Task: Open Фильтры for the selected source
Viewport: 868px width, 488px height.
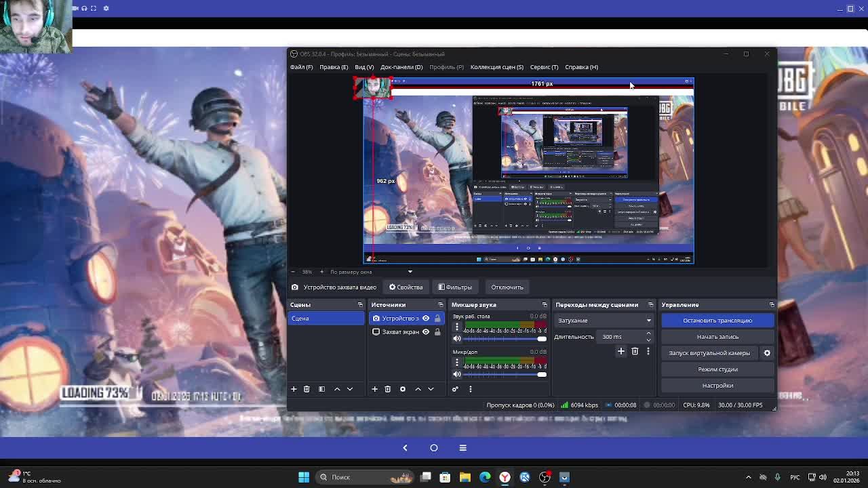Action: click(x=455, y=287)
